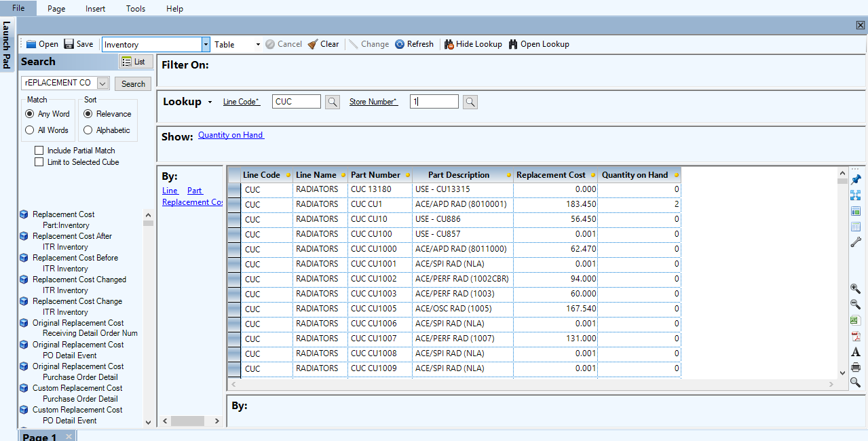The width and height of the screenshot is (868, 441).
Task: Click the zoom in magnifier icon
Action: click(x=855, y=289)
